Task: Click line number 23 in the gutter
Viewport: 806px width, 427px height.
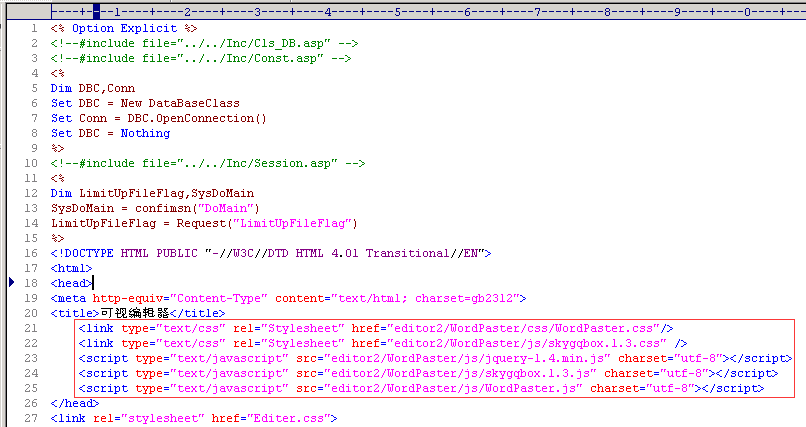Action: pyautogui.click(x=31, y=358)
